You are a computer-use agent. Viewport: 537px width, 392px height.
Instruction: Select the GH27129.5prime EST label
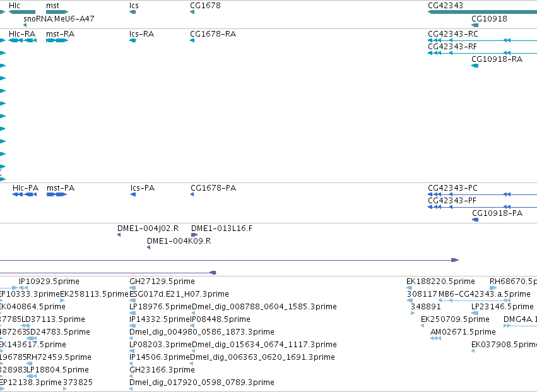point(162,282)
